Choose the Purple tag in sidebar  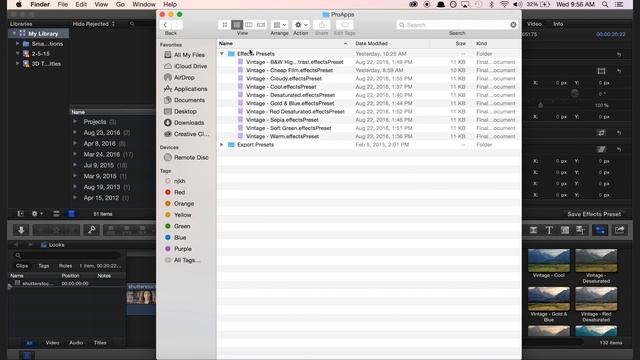tap(182, 249)
